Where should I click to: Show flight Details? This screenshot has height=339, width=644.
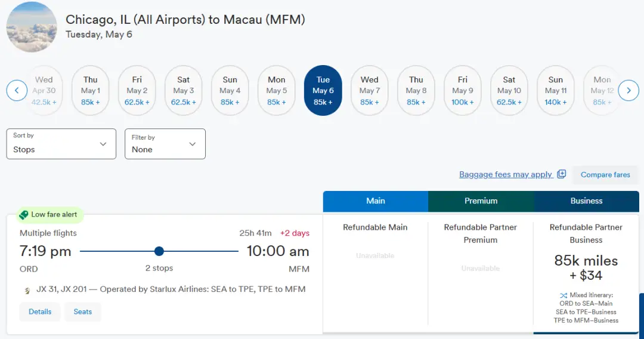tap(40, 312)
